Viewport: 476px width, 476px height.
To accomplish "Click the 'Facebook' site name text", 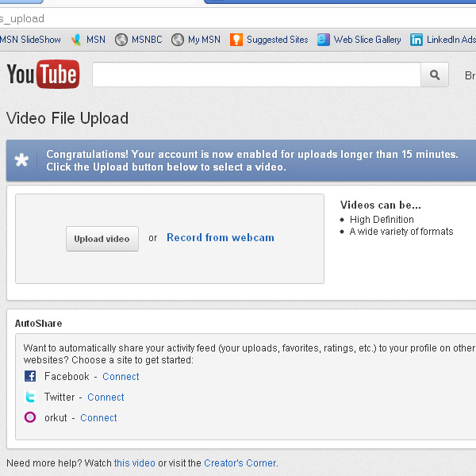I will coord(67,376).
